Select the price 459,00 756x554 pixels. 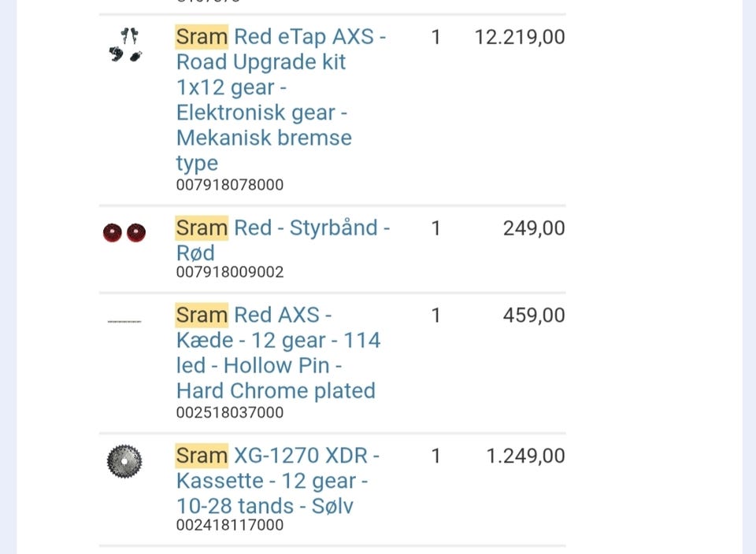(534, 316)
